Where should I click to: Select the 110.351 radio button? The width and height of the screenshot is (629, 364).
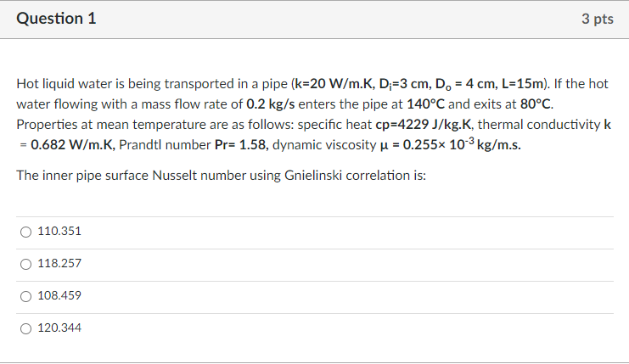[x=25, y=232]
